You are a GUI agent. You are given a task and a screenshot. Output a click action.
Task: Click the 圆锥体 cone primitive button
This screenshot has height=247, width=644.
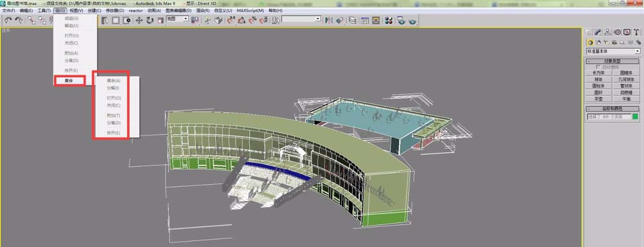click(x=627, y=73)
